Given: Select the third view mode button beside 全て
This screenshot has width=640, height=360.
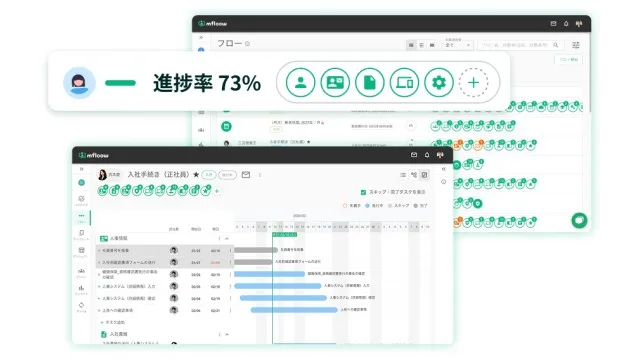Looking at the screenshot, I should (432, 45).
